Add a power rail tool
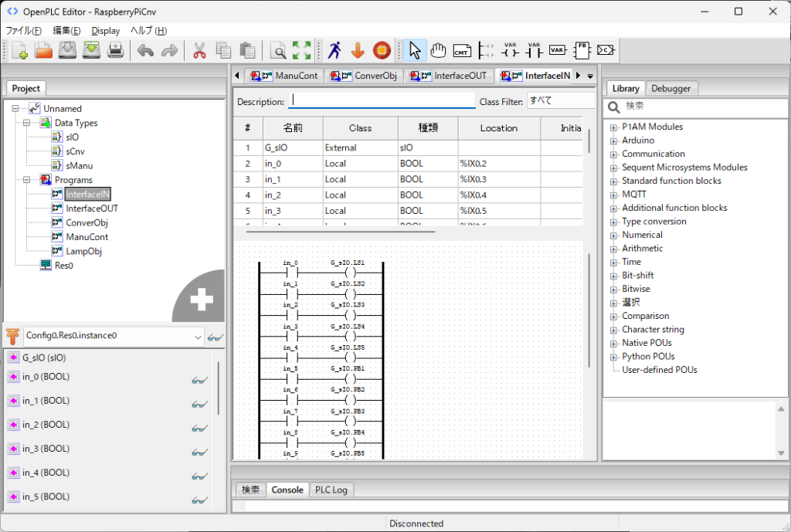Viewport: 791px width, 532px height. coord(486,50)
